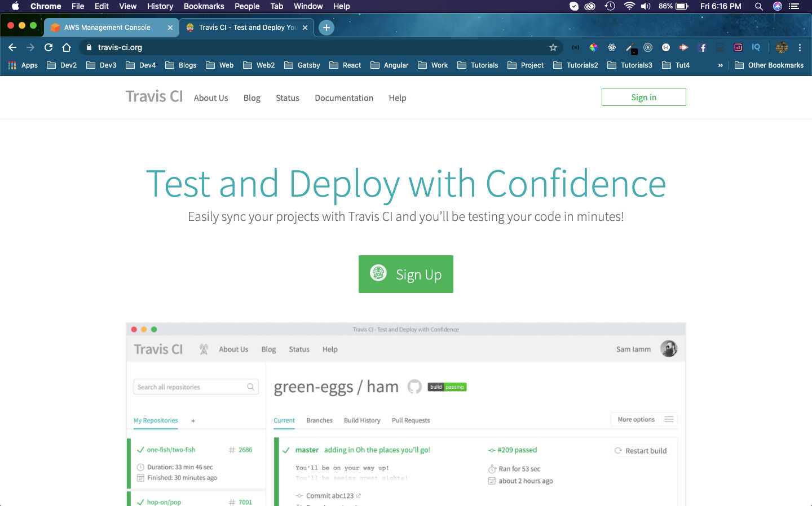Click the purple chart extension icon
The height and width of the screenshot is (506, 812).
738,47
